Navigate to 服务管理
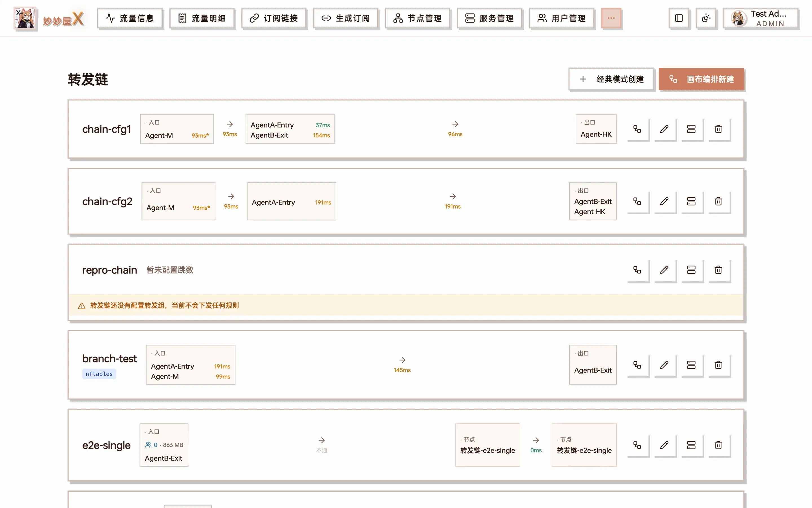Screen dimensions: 812x508 [489, 18]
